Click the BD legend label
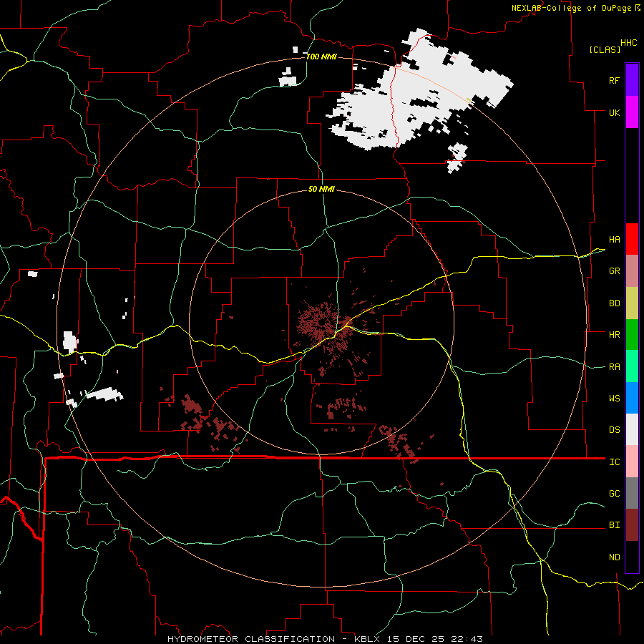The width and height of the screenshot is (644, 644). tap(614, 303)
